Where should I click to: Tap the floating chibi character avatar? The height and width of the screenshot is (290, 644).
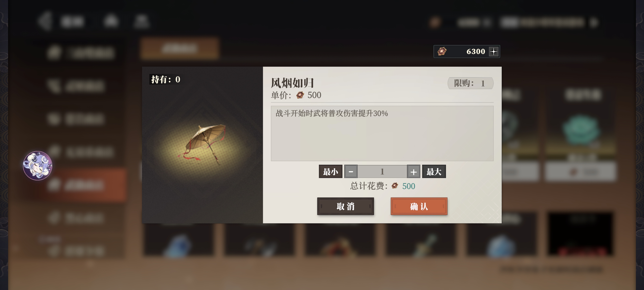pyautogui.click(x=38, y=165)
